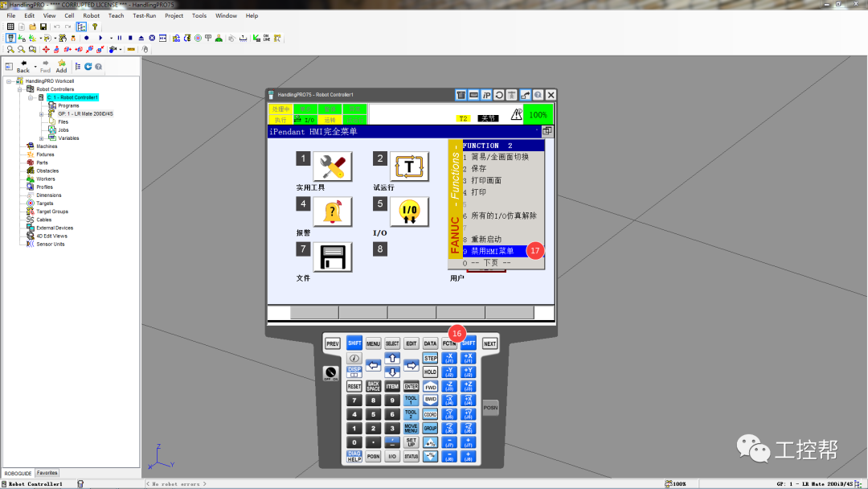Select the Fixtures tree item
Image resolution: width=868 pixels, height=489 pixels.
(45, 154)
